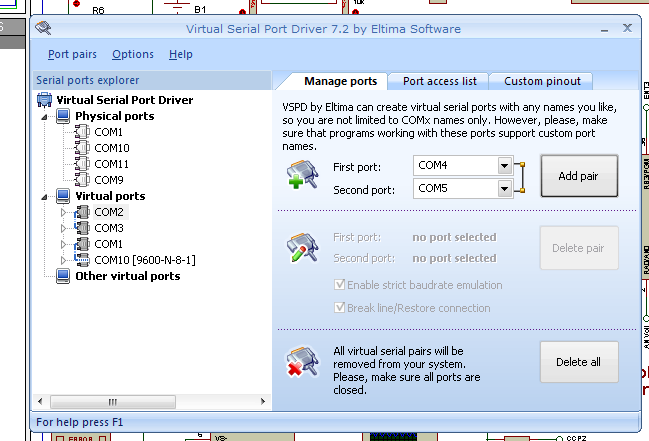Click the Delete all button
Screen dimensions: 649x441
pos(579,361)
